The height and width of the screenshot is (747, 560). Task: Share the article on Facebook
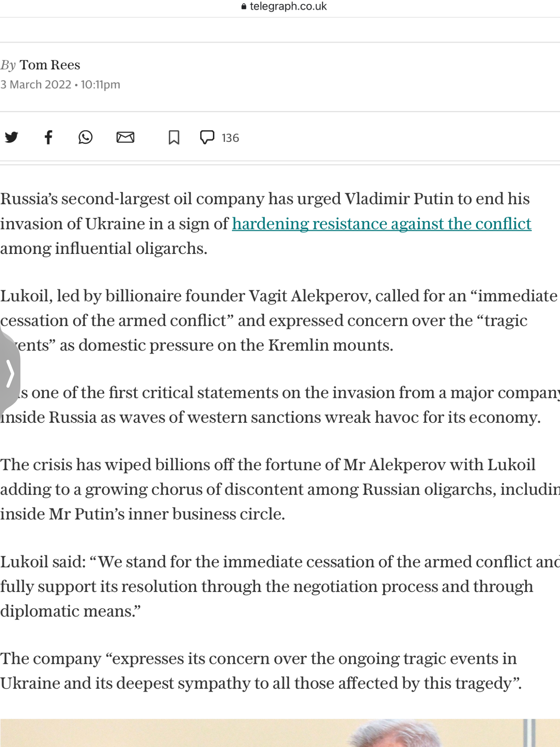(x=48, y=138)
